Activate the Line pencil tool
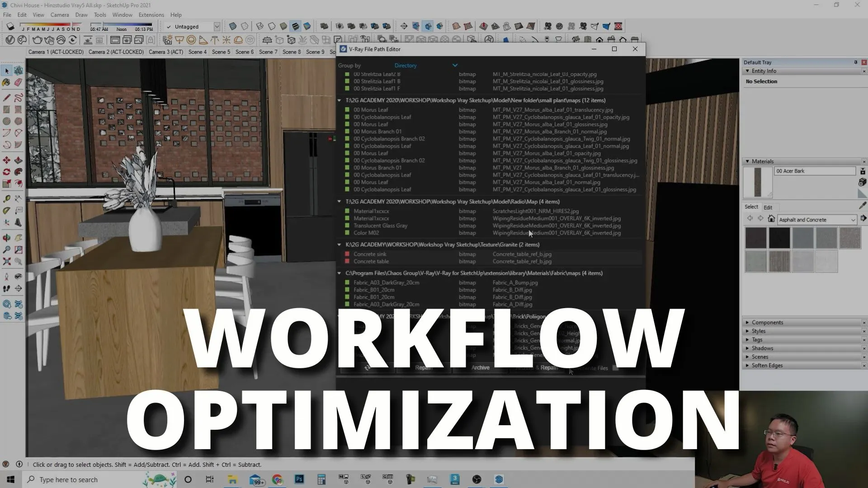This screenshot has height=488, width=868. point(7,98)
